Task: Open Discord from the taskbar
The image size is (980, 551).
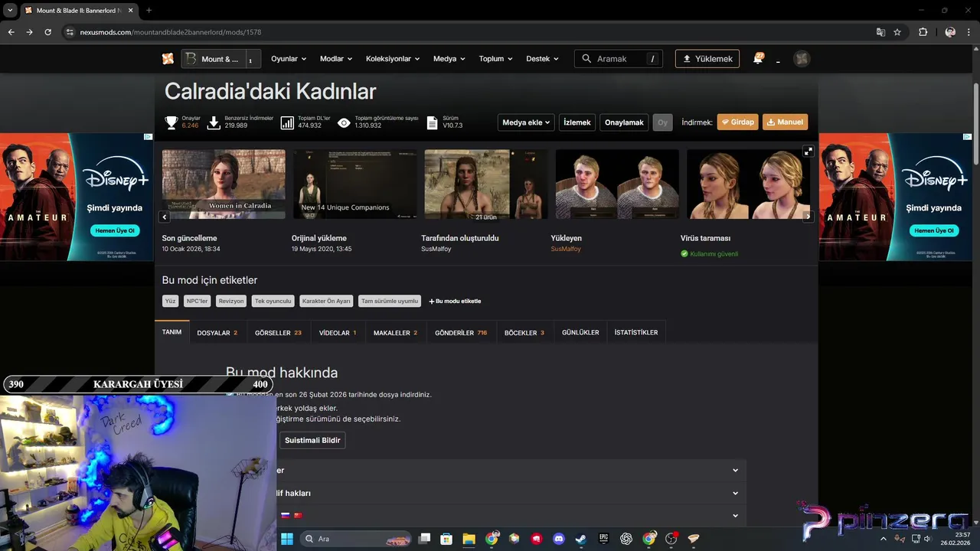Action: click(x=559, y=539)
